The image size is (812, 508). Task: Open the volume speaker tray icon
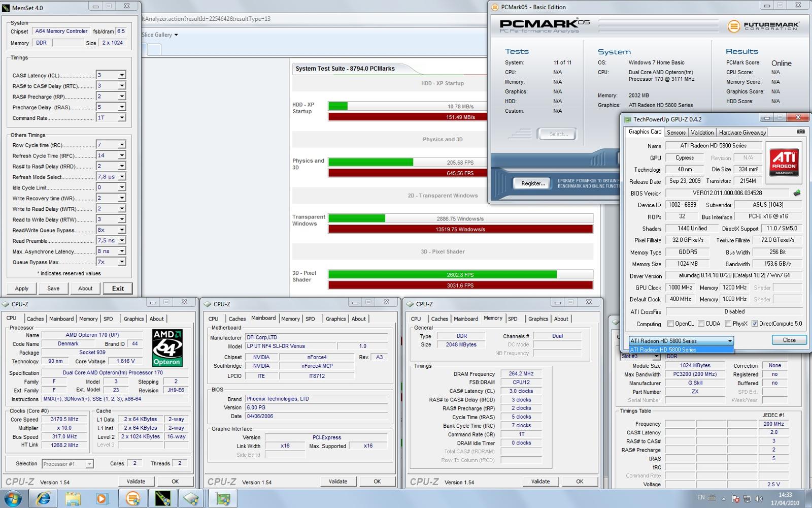pyautogui.click(x=759, y=499)
